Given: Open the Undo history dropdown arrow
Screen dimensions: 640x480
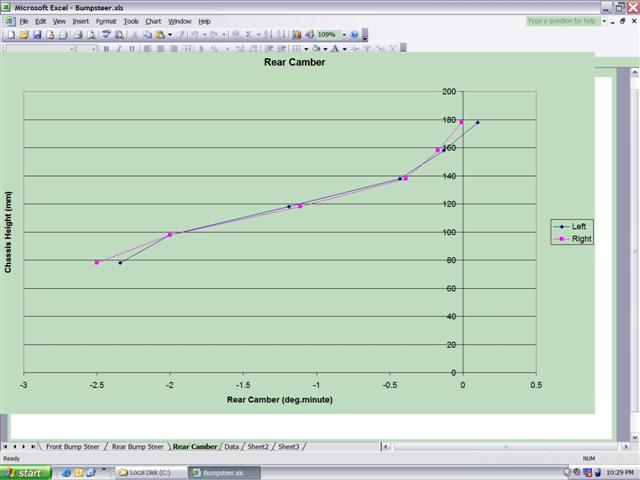Looking at the screenshot, I should point(204,35).
